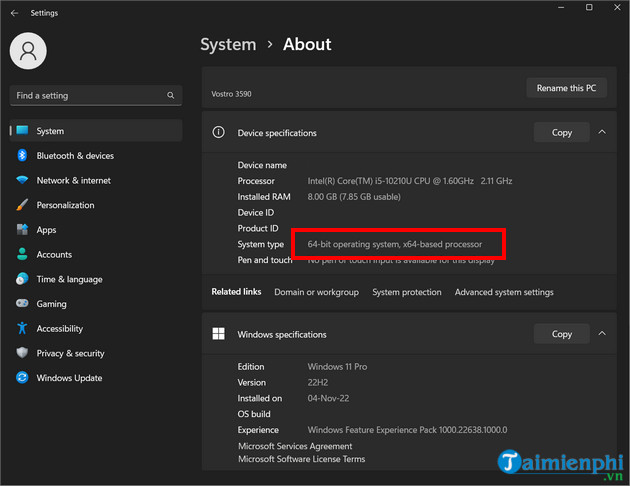
Task: Copy the Windows specifications
Action: coord(562,334)
